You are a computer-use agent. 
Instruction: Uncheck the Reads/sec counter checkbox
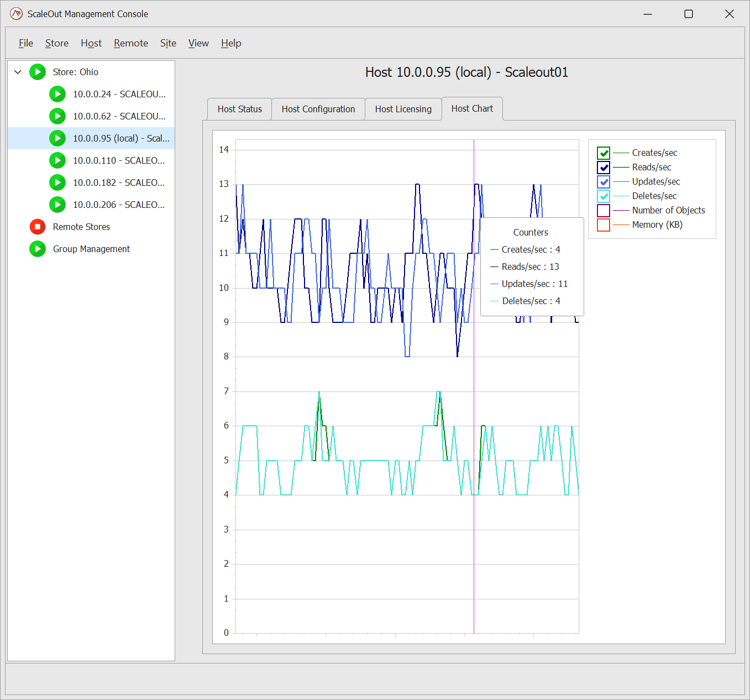(604, 168)
